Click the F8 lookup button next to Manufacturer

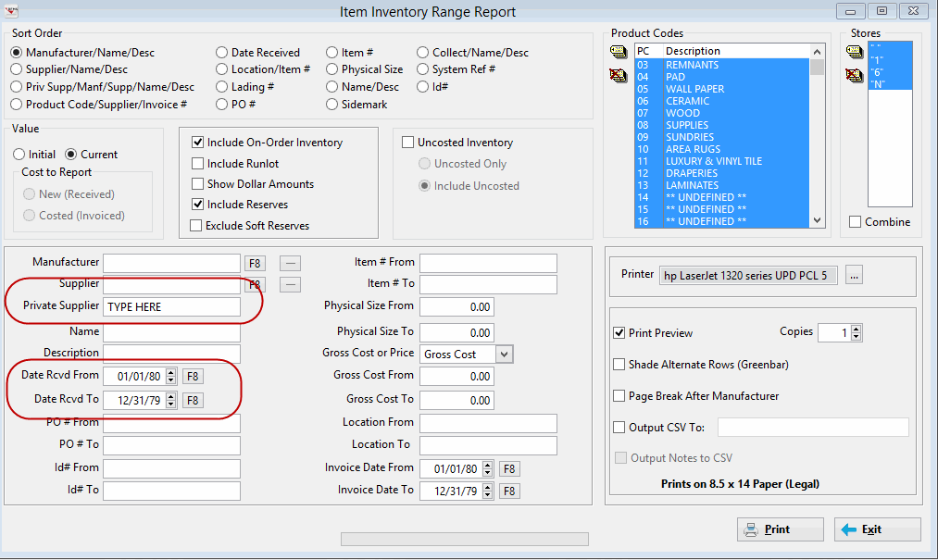click(255, 263)
